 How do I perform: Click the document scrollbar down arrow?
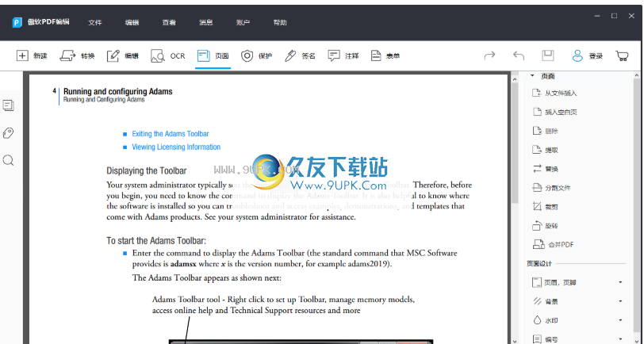515,340
